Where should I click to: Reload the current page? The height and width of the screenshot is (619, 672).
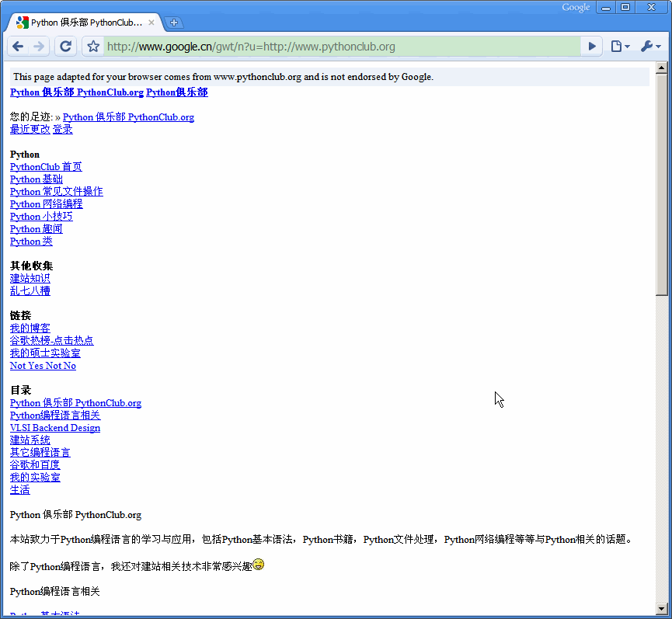tap(65, 46)
